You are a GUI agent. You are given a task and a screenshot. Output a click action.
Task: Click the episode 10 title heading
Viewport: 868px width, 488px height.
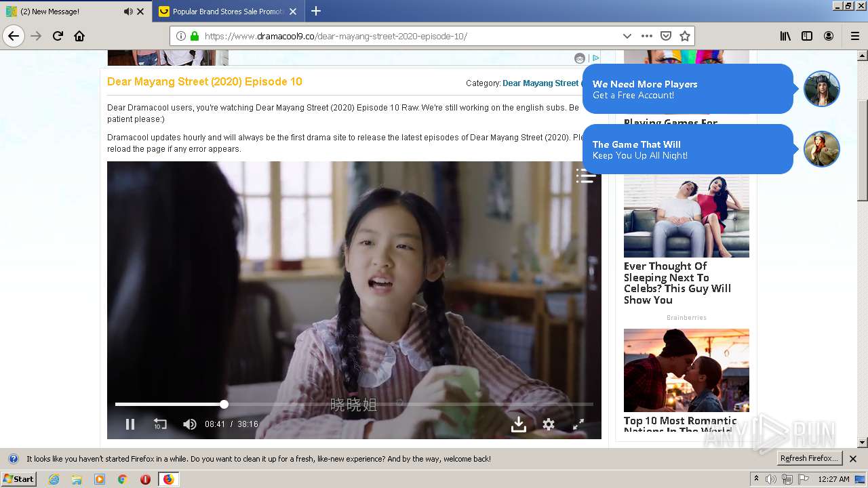[x=205, y=81]
